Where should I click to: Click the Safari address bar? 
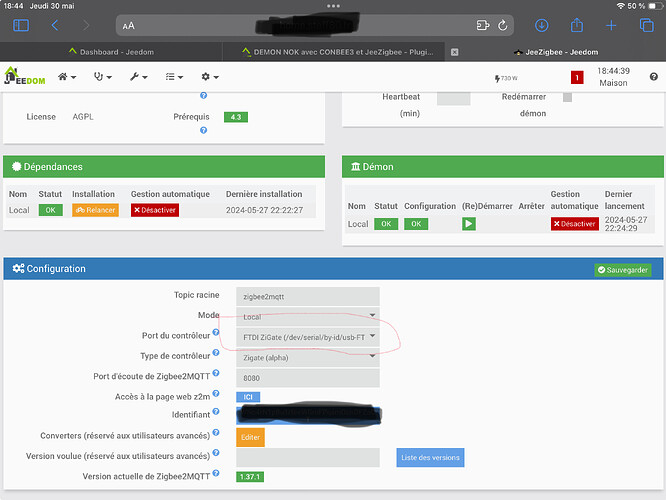click(x=315, y=25)
